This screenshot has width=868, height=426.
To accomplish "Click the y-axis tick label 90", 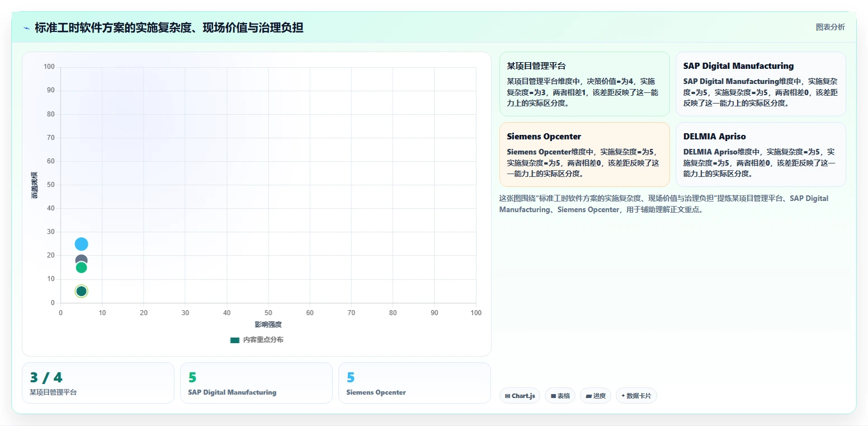I will [51, 90].
